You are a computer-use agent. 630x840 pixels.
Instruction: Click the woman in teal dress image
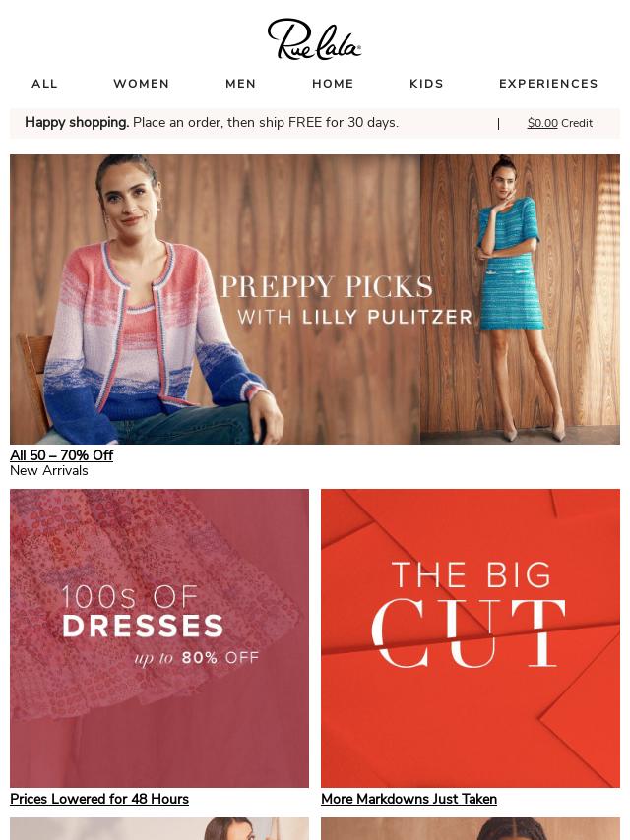coord(520,299)
